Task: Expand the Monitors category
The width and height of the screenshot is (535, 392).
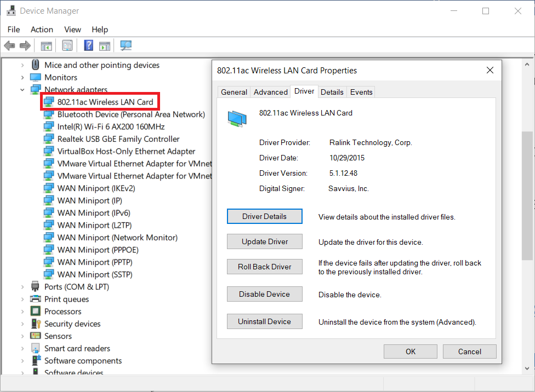Action: pos(22,78)
